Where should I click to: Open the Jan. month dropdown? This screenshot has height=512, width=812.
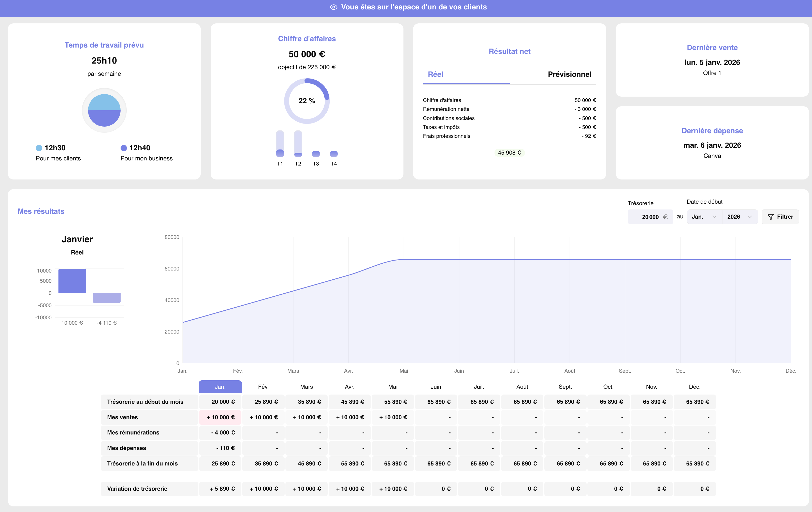click(704, 217)
